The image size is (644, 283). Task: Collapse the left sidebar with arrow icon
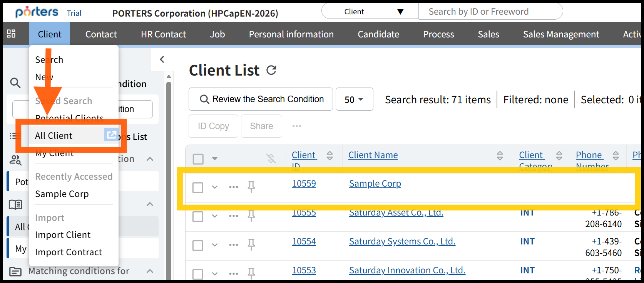point(162,59)
